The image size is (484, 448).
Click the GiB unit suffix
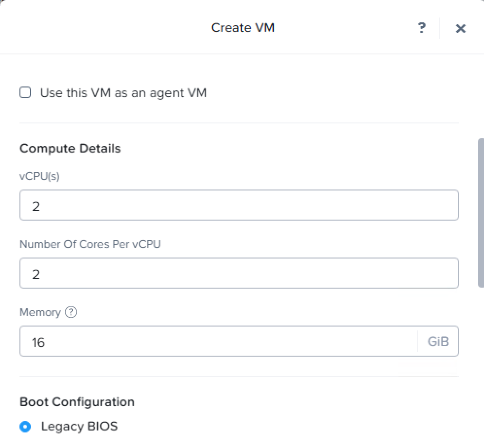coord(438,341)
